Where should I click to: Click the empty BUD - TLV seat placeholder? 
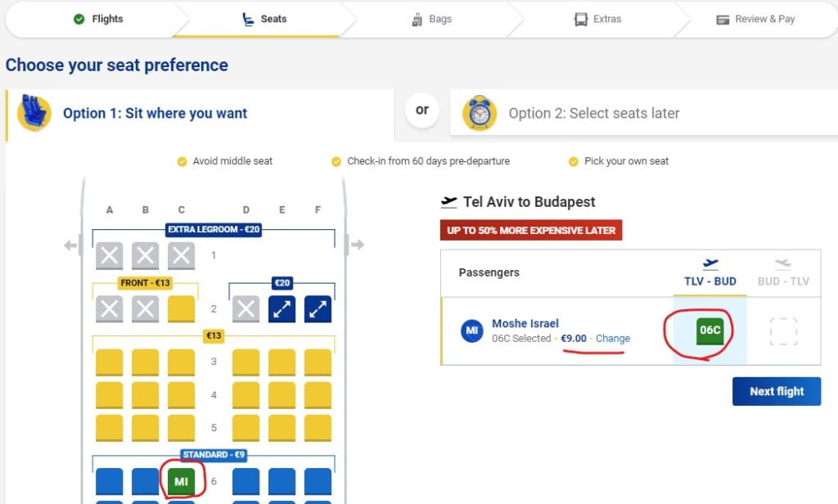[783, 331]
